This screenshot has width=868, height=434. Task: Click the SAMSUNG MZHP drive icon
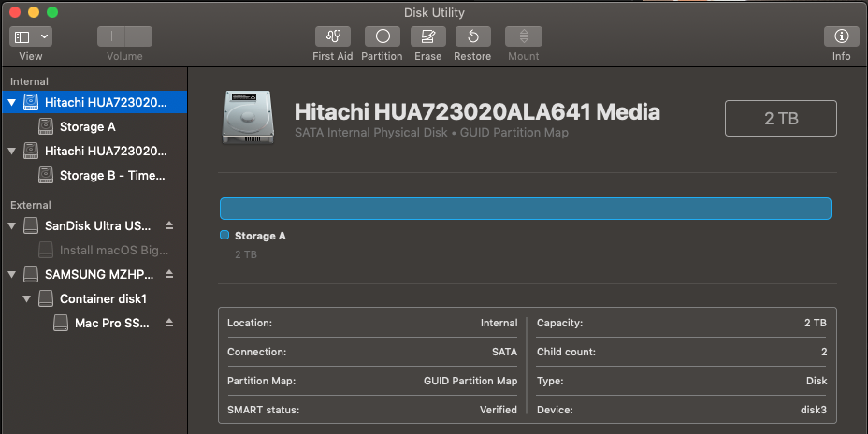(x=31, y=275)
